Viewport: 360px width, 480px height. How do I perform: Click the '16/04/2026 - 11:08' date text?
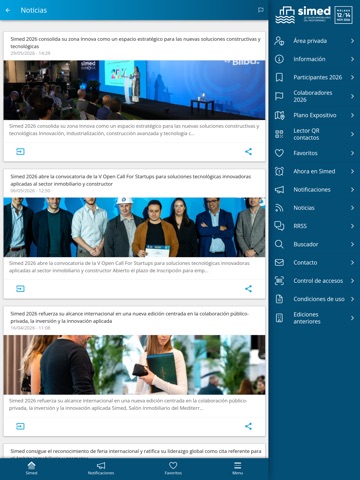[30, 328]
